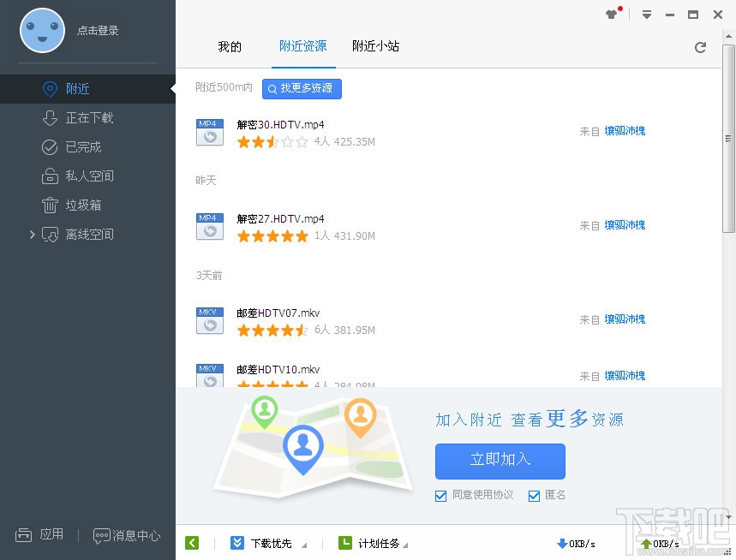736x560 pixels.
Task: Switch to the 我的 tab
Action: (x=229, y=47)
